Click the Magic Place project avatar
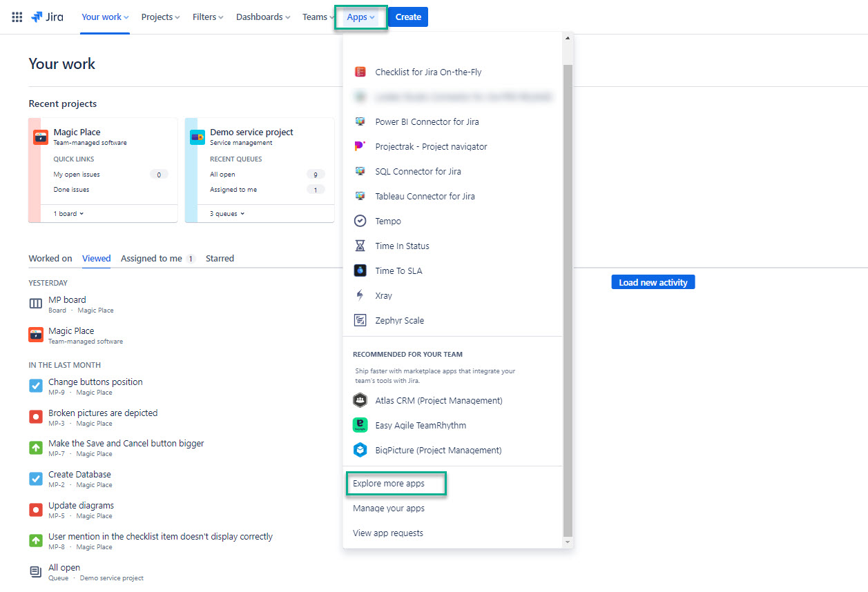The height and width of the screenshot is (592, 868). tap(40, 137)
